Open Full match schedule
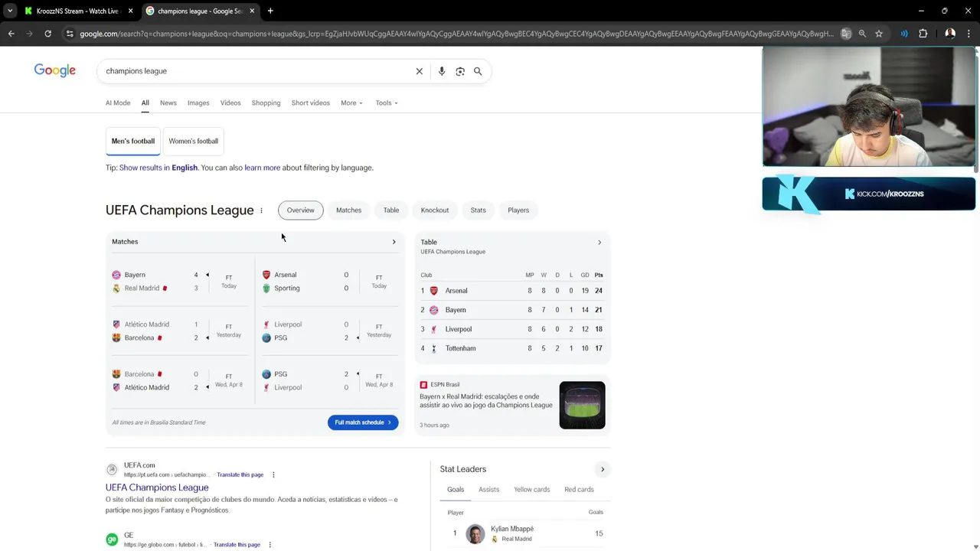The image size is (980, 551). coord(363,422)
